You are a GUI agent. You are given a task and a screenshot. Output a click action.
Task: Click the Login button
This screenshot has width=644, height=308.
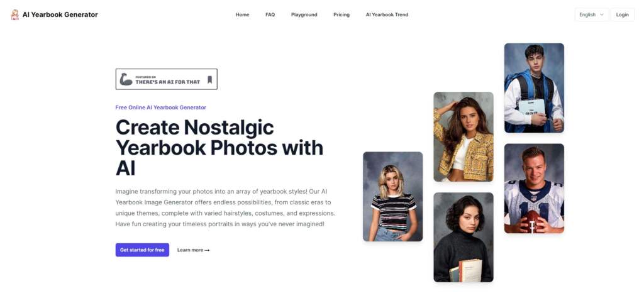622,15
